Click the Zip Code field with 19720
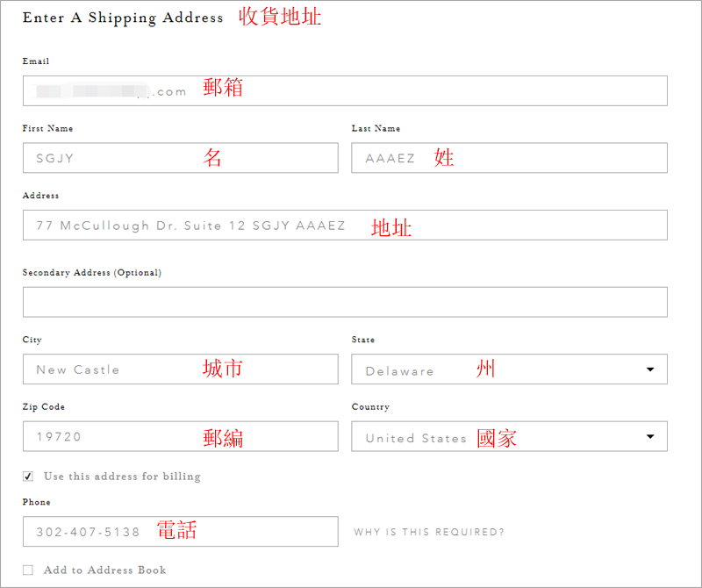 point(181,436)
